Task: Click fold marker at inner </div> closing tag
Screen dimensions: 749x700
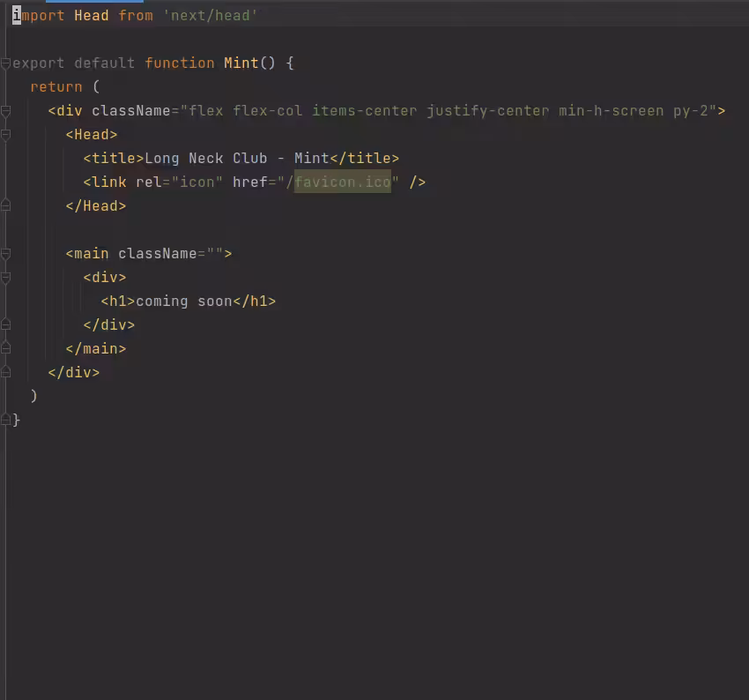Action: tap(6, 325)
